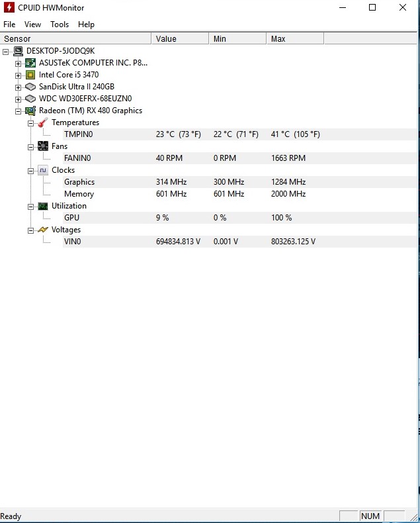420x523 pixels.
Task: Click the fan icon beside Fans
Action: point(43,146)
